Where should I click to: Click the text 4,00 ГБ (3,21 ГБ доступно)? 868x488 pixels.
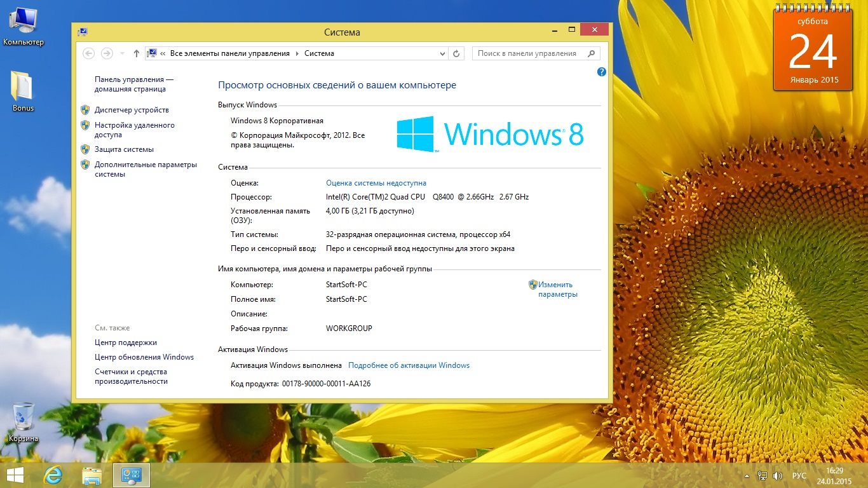(370, 211)
